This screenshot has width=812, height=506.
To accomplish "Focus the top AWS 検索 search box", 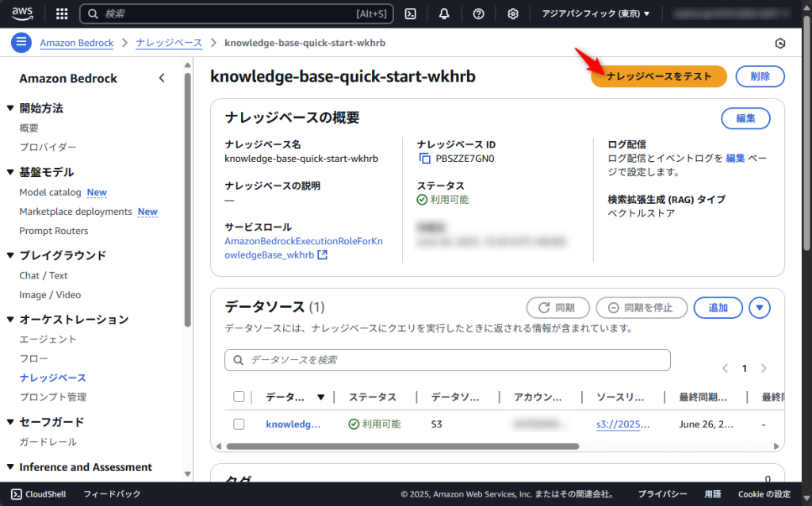I will click(x=236, y=13).
